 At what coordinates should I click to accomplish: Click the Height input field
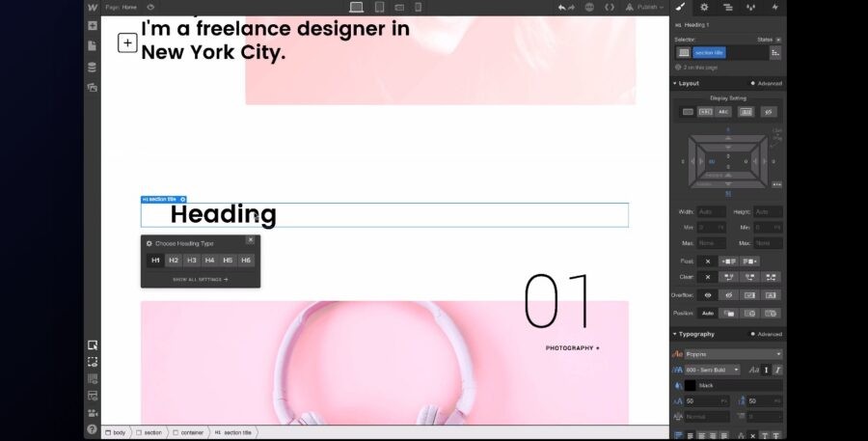click(x=769, y=211)
